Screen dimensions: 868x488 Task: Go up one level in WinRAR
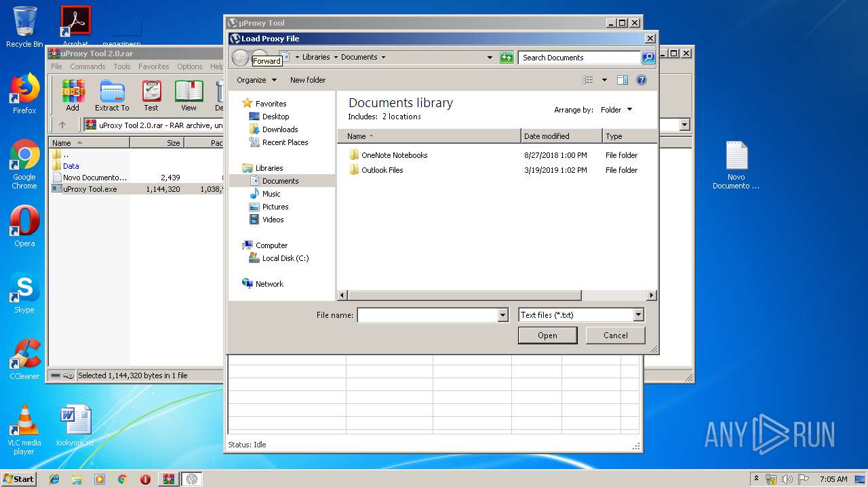62,125
